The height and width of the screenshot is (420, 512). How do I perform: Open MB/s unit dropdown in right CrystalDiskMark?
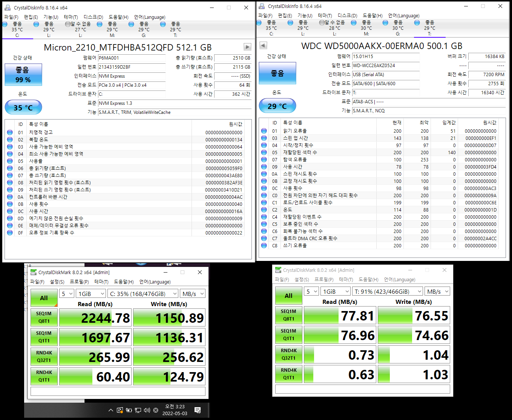(437, 291)
